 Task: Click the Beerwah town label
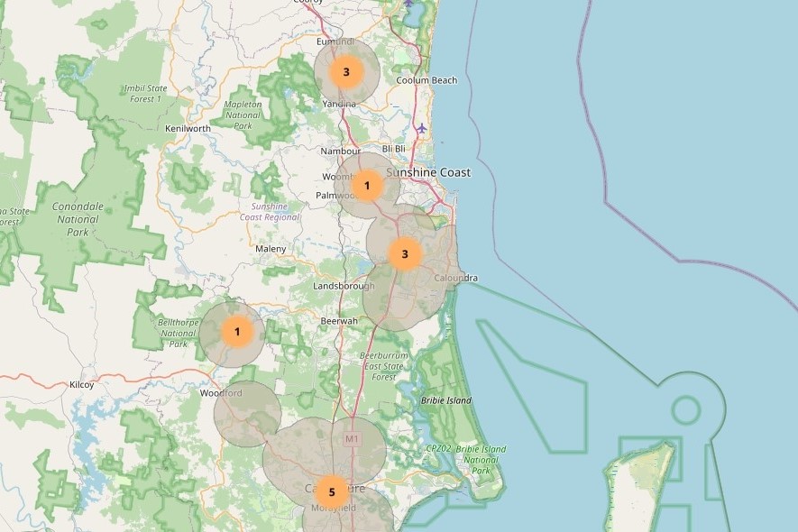339,321
